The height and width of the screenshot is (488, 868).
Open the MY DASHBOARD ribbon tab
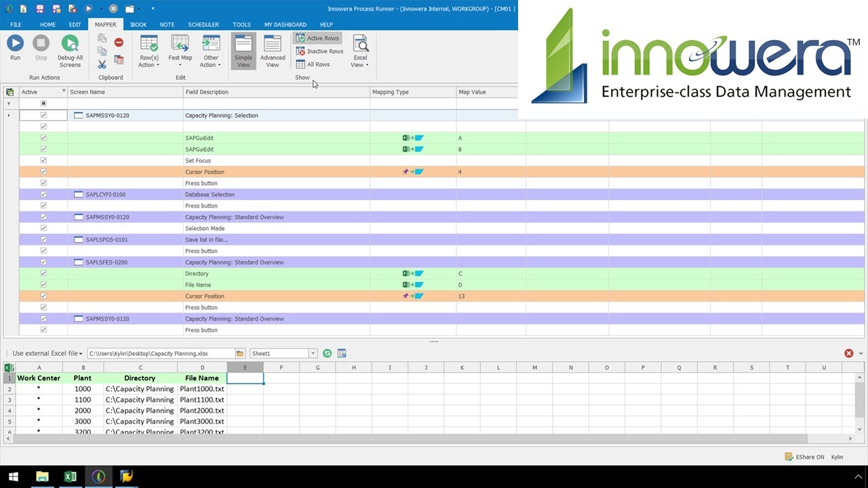click(x=285, y=24)
